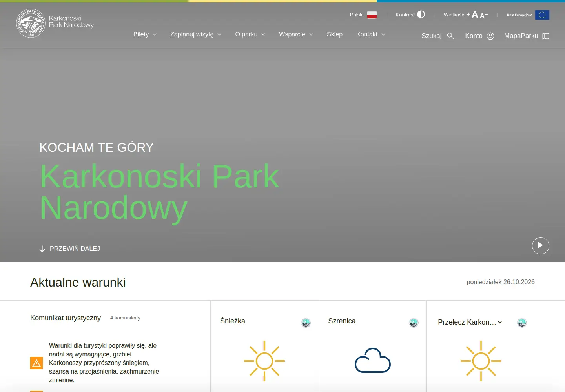565x392 pixels.
Task: Open the Przełęcz Karkon… location dropdown
Action: pyautogui.click(x=470, y=322)
